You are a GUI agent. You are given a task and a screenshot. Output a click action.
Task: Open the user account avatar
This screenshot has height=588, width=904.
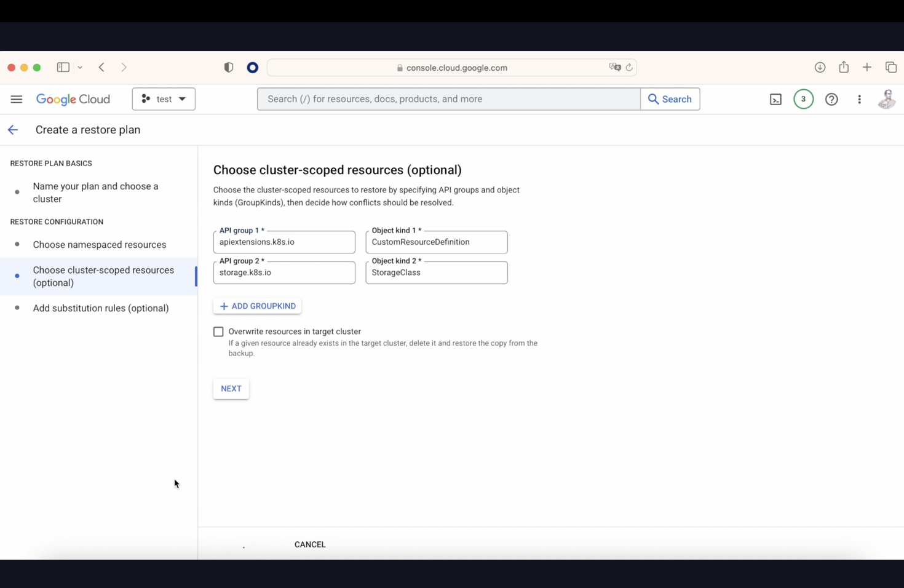[887, 99]
